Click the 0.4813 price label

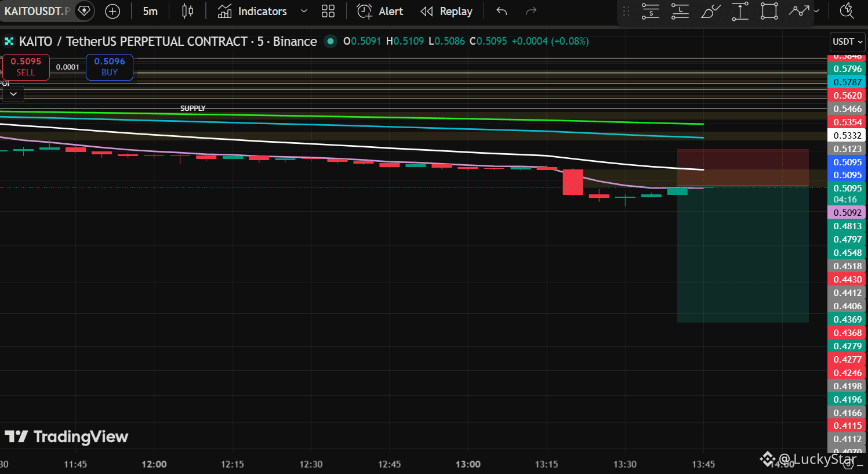[847, 226]
